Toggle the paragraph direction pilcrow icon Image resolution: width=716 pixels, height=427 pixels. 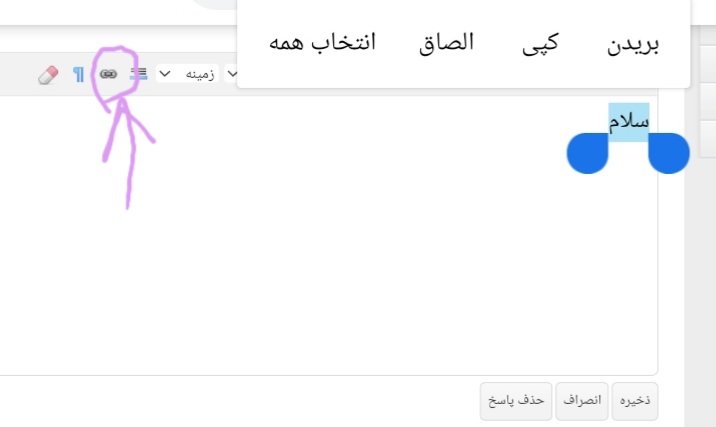(79, 74)
